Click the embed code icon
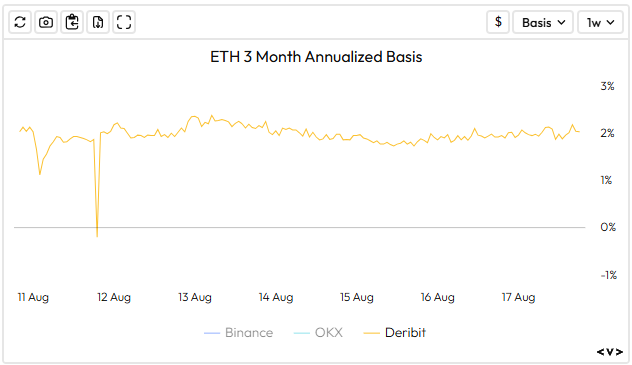 click(x=609, y=352)
